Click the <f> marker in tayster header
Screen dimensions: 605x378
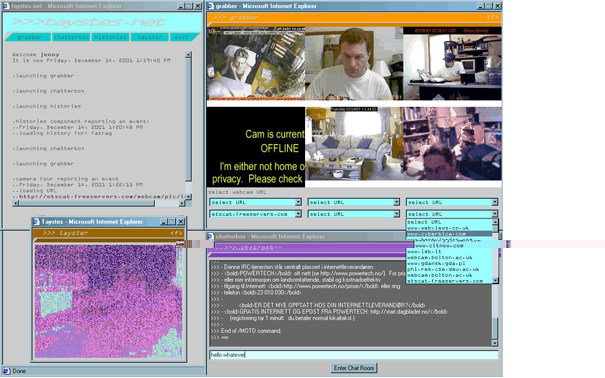(x=176, y=233)
